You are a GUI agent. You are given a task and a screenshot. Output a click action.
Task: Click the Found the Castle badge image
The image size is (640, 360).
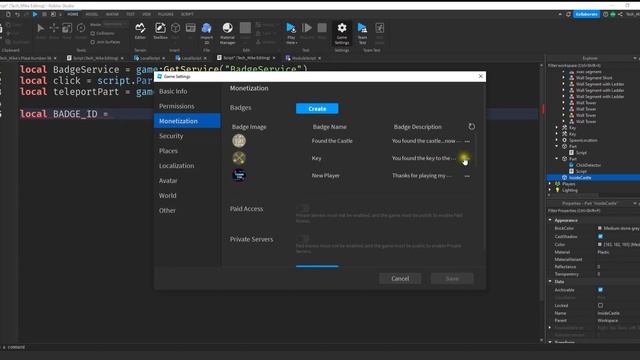[239, 141]
